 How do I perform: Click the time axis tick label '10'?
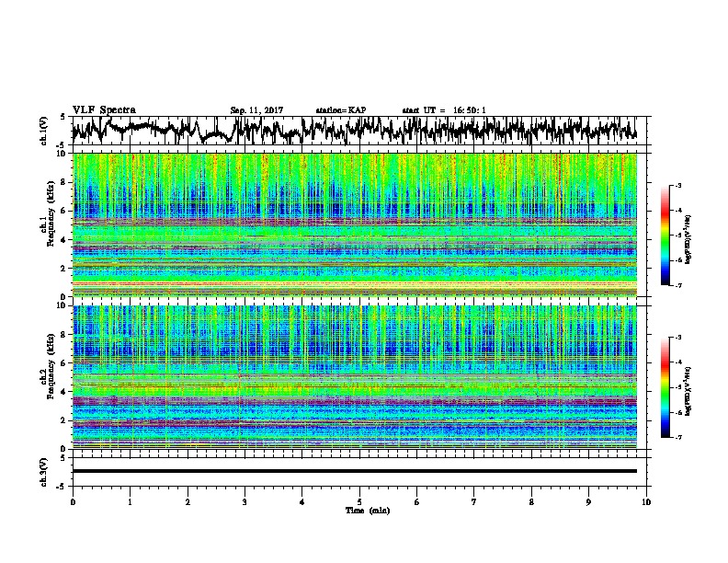[x=646, y=502]
